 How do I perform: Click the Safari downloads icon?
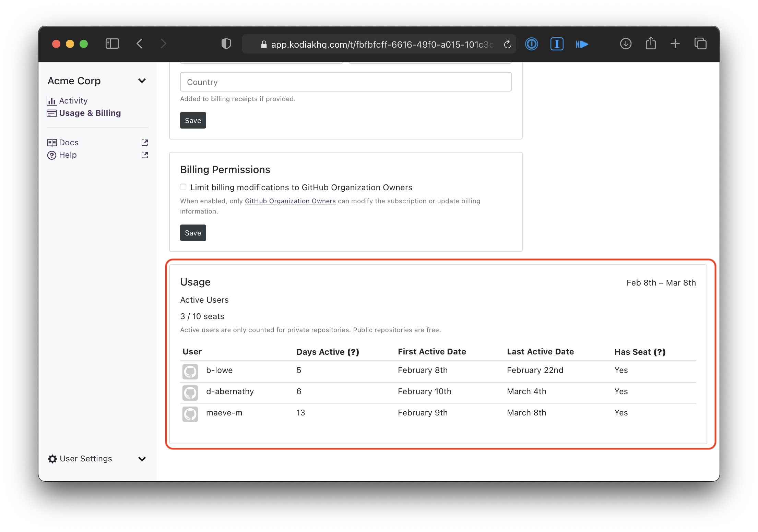[x=626, y=44]
